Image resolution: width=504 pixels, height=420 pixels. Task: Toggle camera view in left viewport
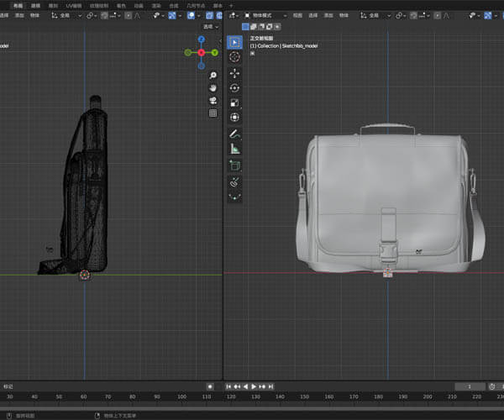[213, 101]
